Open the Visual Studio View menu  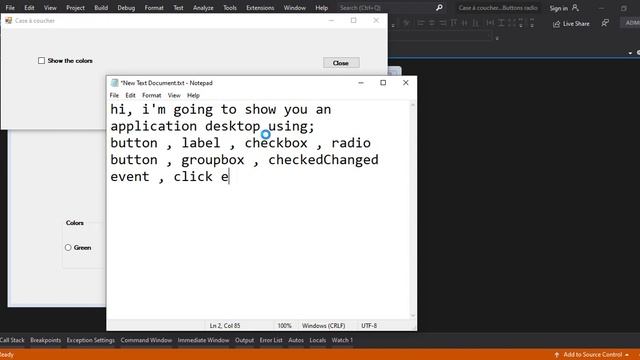click(x=50, y=8)
